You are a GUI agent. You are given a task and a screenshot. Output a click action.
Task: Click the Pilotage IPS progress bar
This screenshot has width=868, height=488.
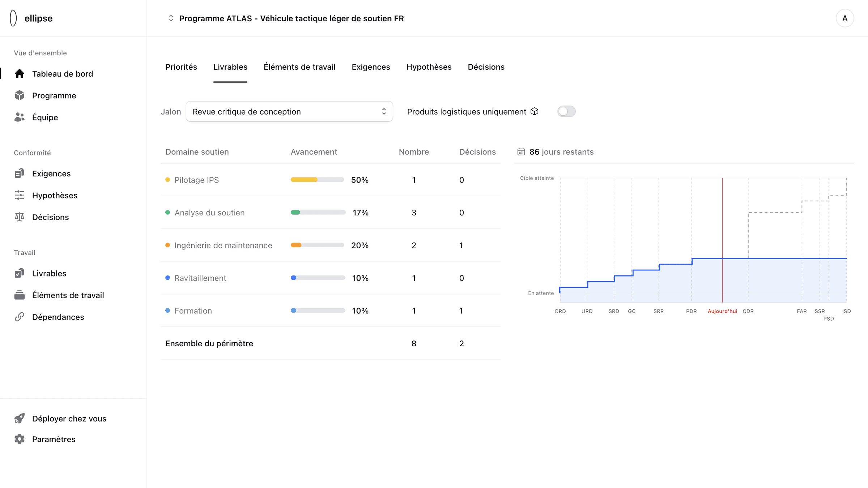(x=317, y=180)
